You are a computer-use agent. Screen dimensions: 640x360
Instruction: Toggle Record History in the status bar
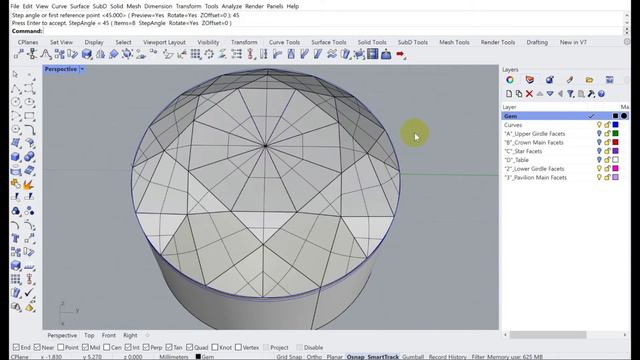(x=447, y=357)
